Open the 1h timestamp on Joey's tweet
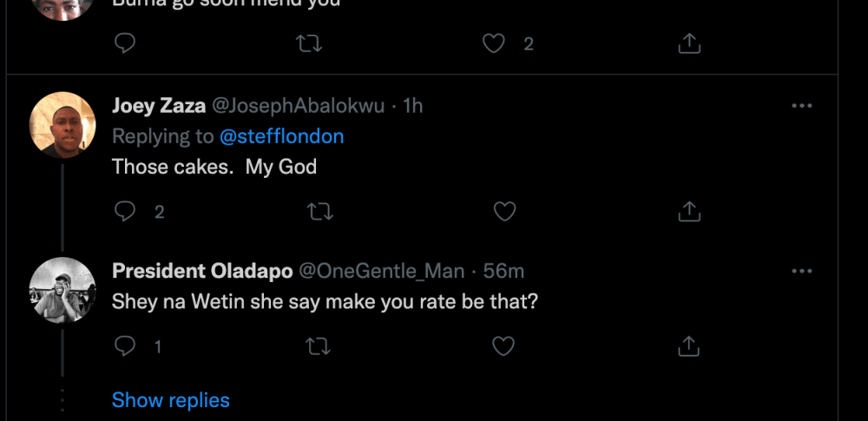868x421 pixels. tap(413, 106)
